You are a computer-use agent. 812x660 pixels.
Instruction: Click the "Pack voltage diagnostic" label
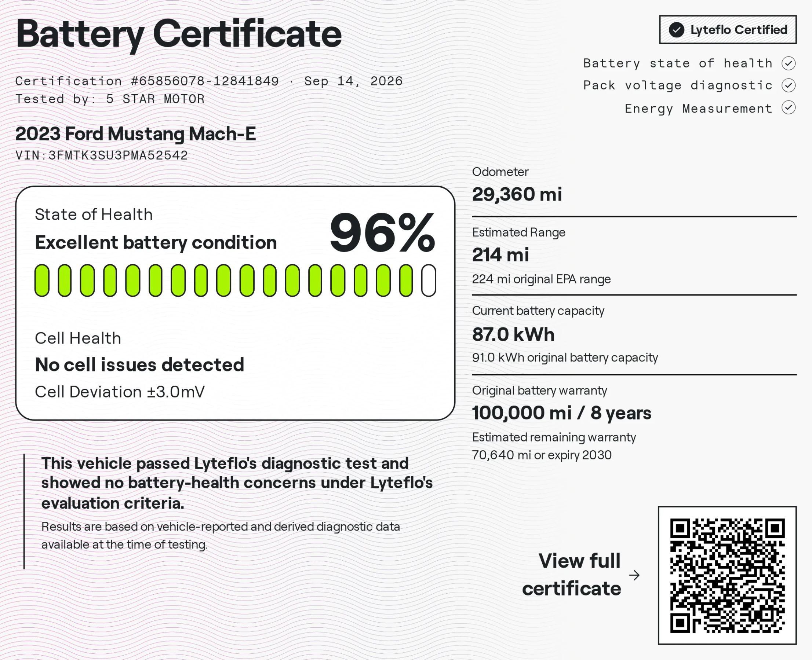678,85
